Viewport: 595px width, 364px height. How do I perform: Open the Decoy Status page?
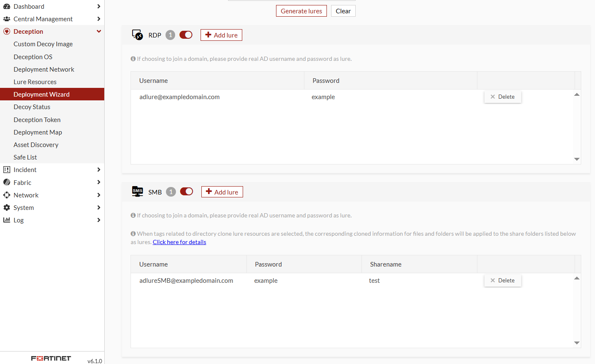coord(32,107)
